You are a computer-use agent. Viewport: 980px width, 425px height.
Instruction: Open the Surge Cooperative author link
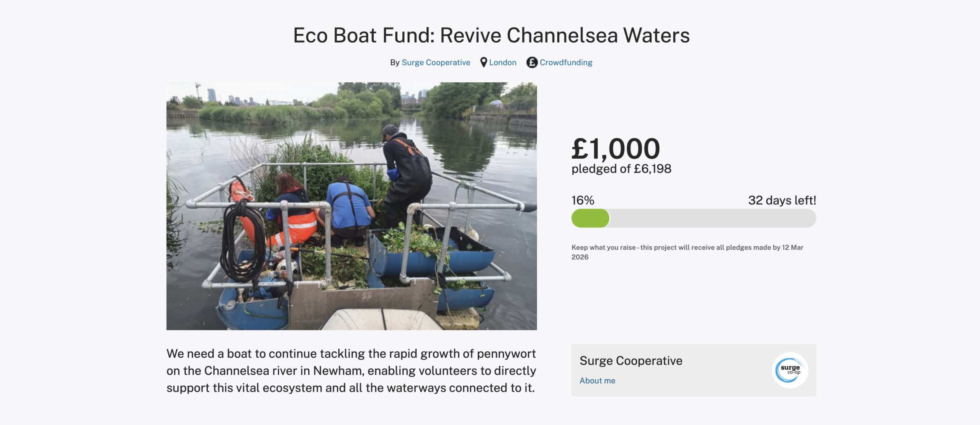(x=436, y=62)
